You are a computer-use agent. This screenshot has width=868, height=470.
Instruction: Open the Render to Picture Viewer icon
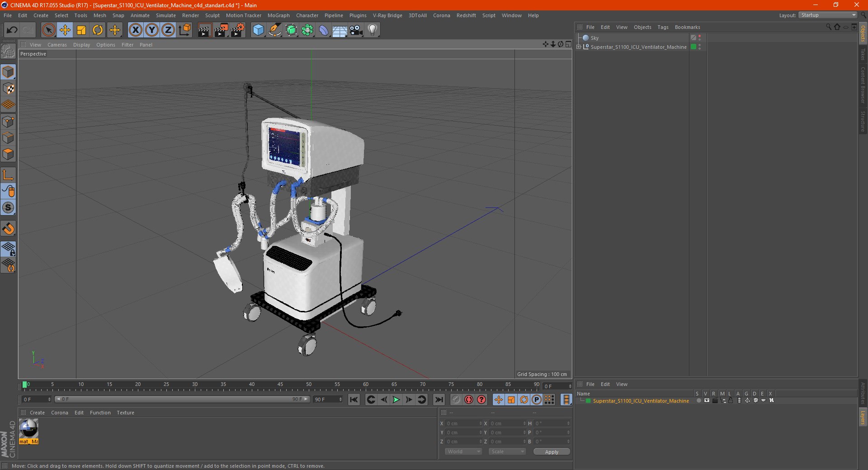[x=221, y=30]
